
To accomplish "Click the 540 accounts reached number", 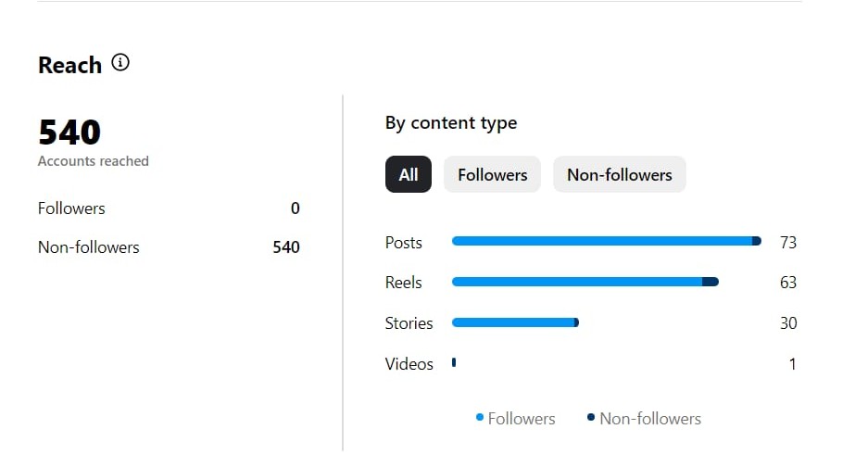I will [x=69, y=133].
